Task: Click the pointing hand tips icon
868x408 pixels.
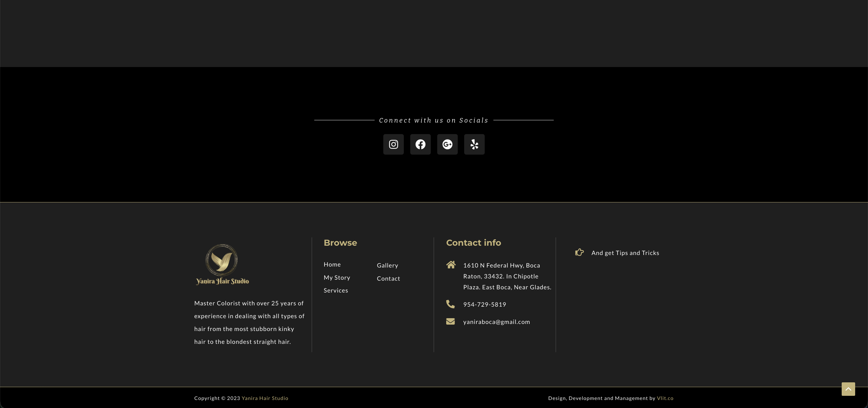Action: [x=579, y=252]
